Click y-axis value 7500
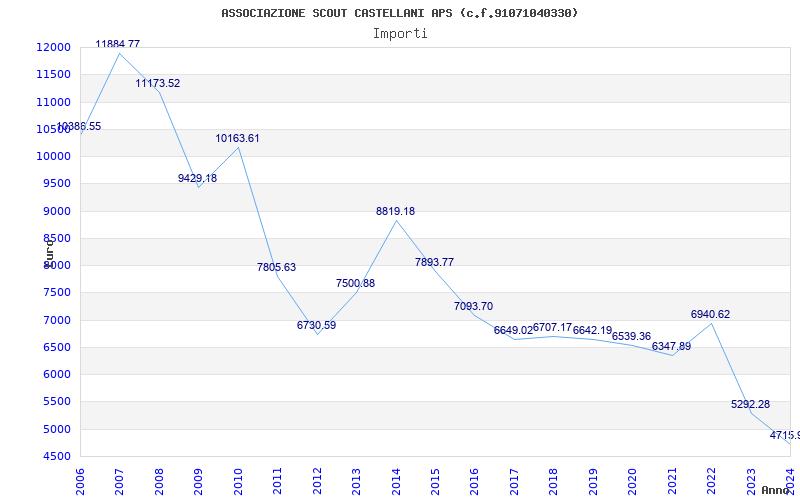The width and height of the screenshot is (800, 500). [x=56, y=293]
